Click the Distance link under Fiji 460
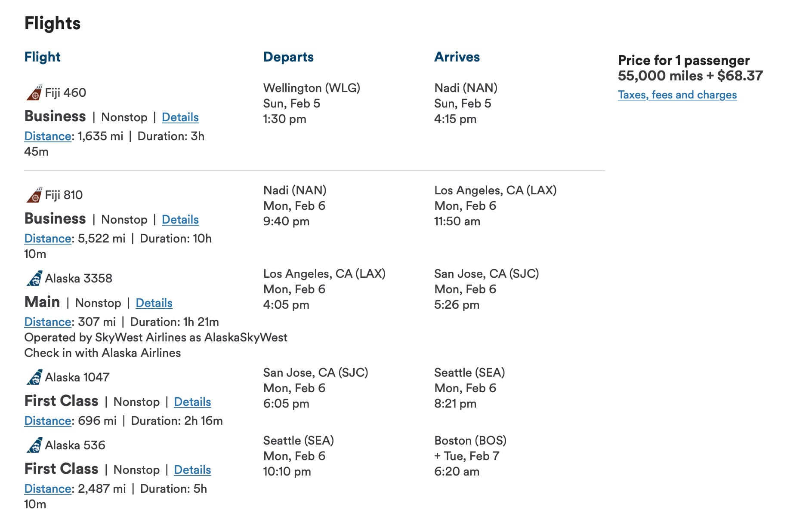 (47, 136)
